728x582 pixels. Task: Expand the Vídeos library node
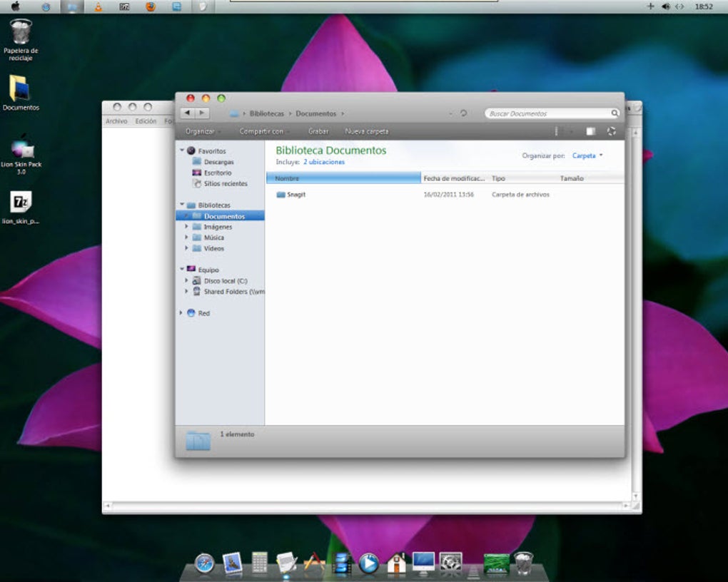coord(187,247)
